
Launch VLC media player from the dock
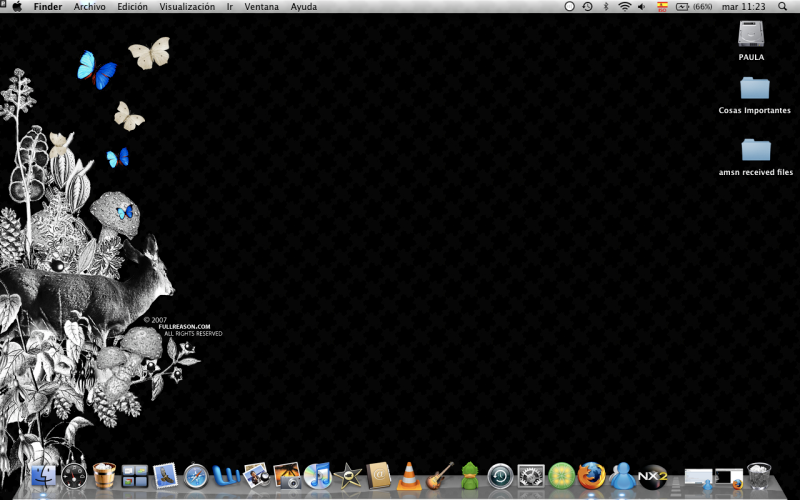tap(409, 476)
